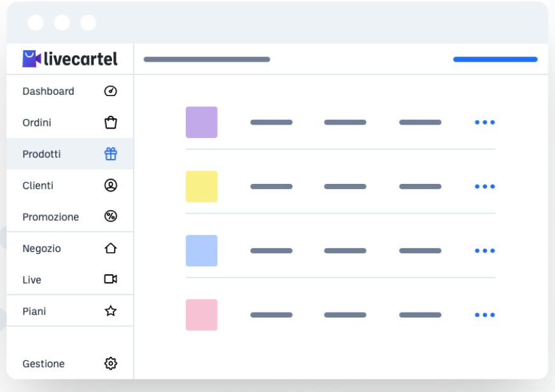This screenshot has width=555, height=392.
Task: Click the Live video camera icon
Action: (111, 279)
